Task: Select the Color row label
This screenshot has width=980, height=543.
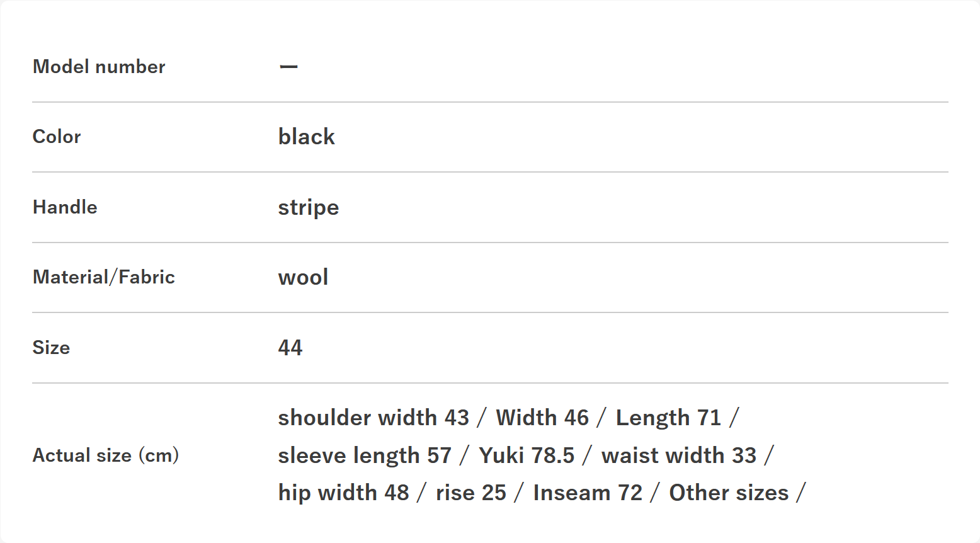Action: tap(57, 137)
